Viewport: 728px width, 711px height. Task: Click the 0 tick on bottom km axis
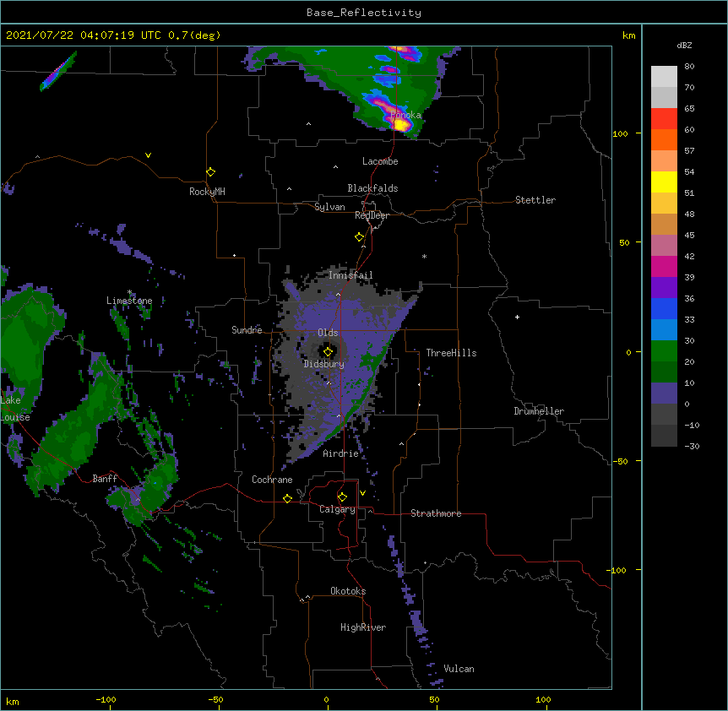[326, 699]
